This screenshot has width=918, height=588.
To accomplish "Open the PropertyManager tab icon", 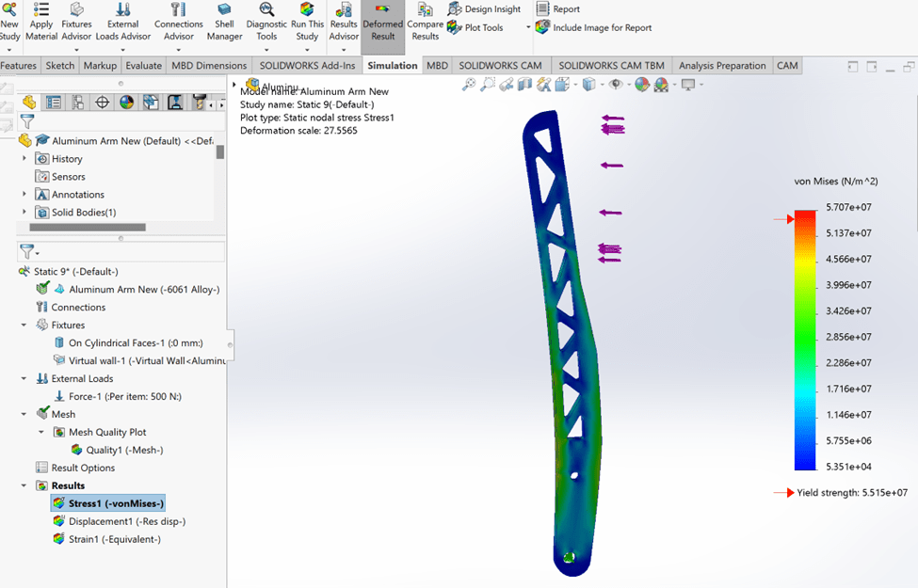I will pyautogui.click(x=54, y=103).
